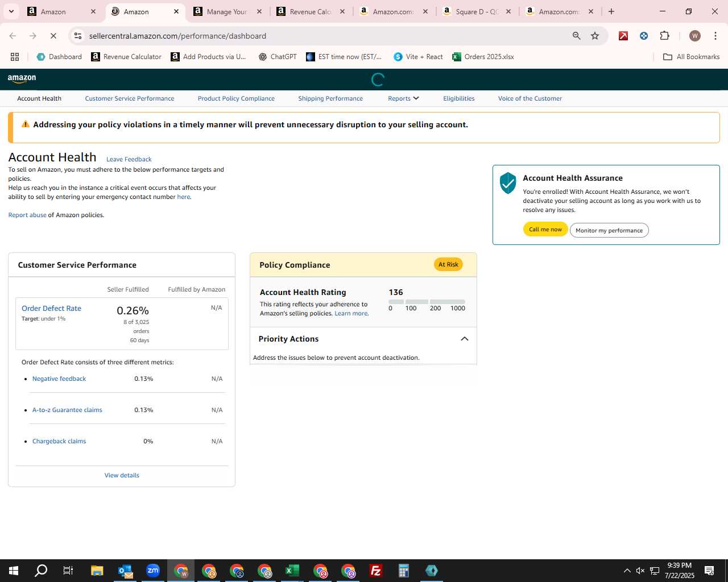The image size is (728, 582).
Task: Click the emergency contact 'here' link
Action: (183, 197)
